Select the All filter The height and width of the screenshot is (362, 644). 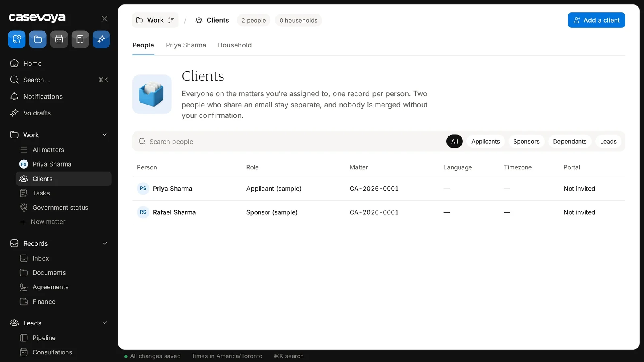454,142
